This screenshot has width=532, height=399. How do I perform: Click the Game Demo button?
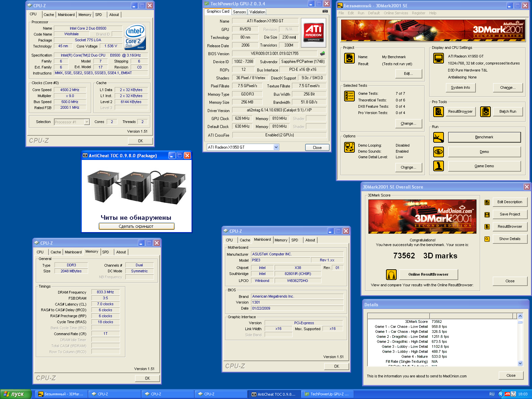tap(484, 166)
